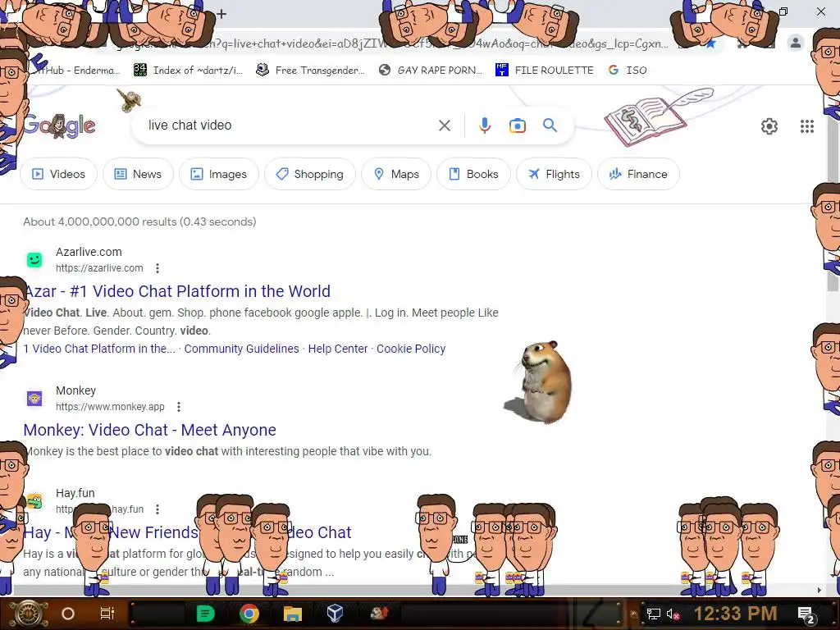Open '1 Video Chat Platform in the...' sitelink
The height and width of the screenshot is (630, 840).
(99, 349)
